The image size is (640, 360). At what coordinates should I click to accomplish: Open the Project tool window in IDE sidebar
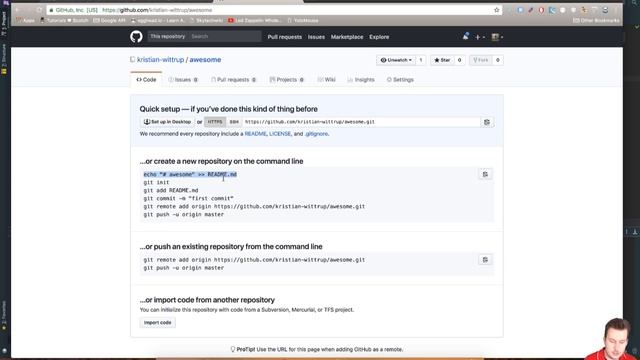[4, 24]
